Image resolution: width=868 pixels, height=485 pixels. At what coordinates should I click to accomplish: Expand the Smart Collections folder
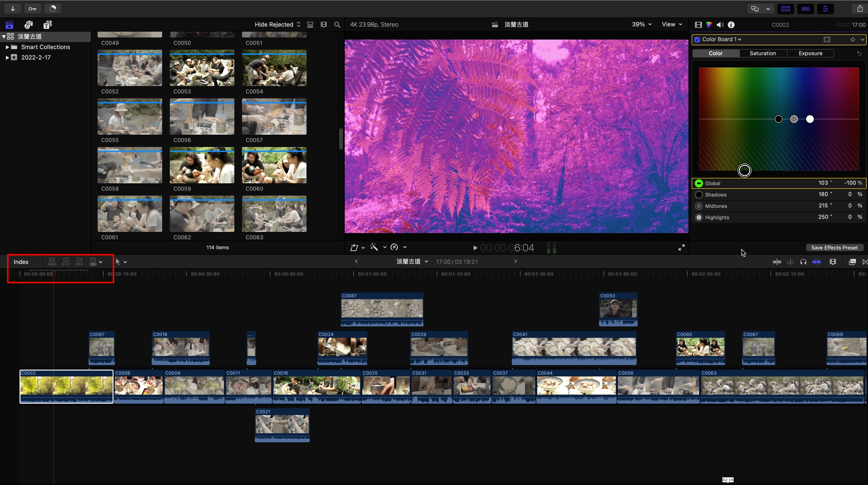point(7,47)
